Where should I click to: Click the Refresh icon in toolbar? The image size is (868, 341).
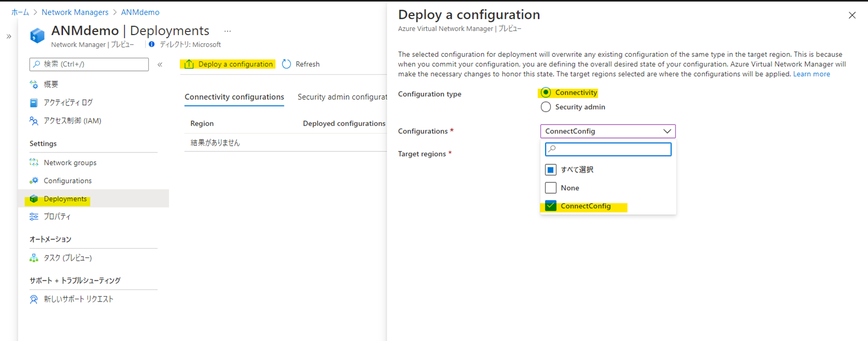click(x=287, y=64)
